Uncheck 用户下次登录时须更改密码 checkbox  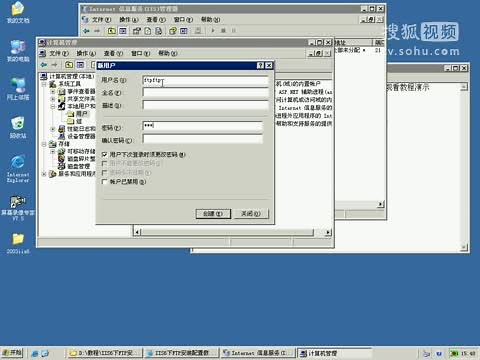[x=105, y=155]
